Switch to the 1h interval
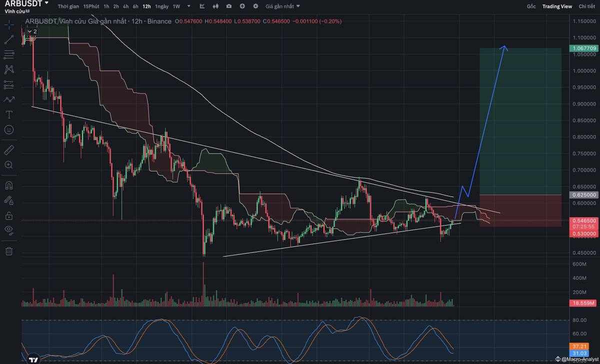Screen dimensions: 600x364 [x=106, y=6]
